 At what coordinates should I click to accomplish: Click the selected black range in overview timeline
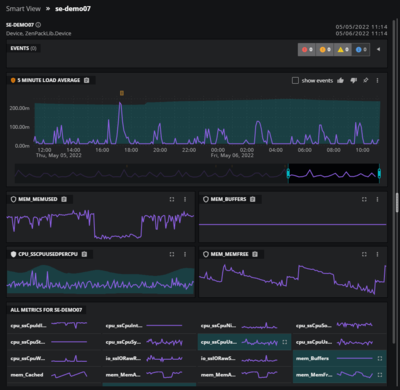tap(334, 173)
